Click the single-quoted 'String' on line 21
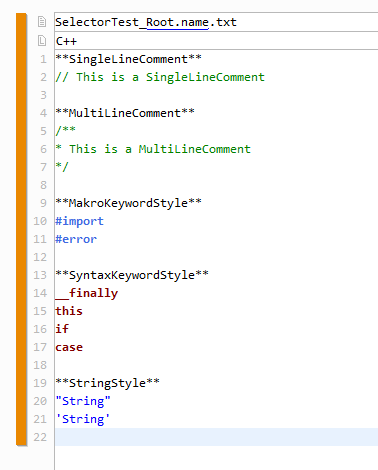Viewport: 378px width, 470px height. (x=83, y=419)
